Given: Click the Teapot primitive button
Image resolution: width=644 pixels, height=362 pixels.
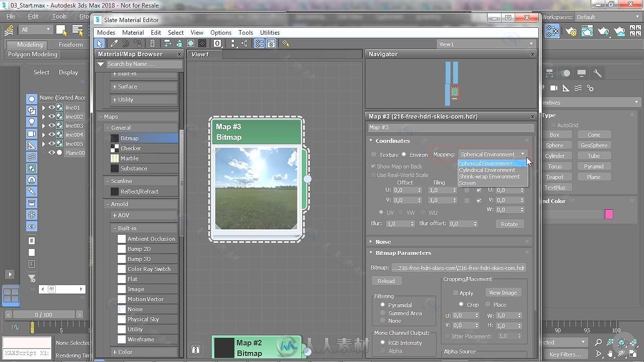Looking at the screenshot, I should tap(554, 177).
